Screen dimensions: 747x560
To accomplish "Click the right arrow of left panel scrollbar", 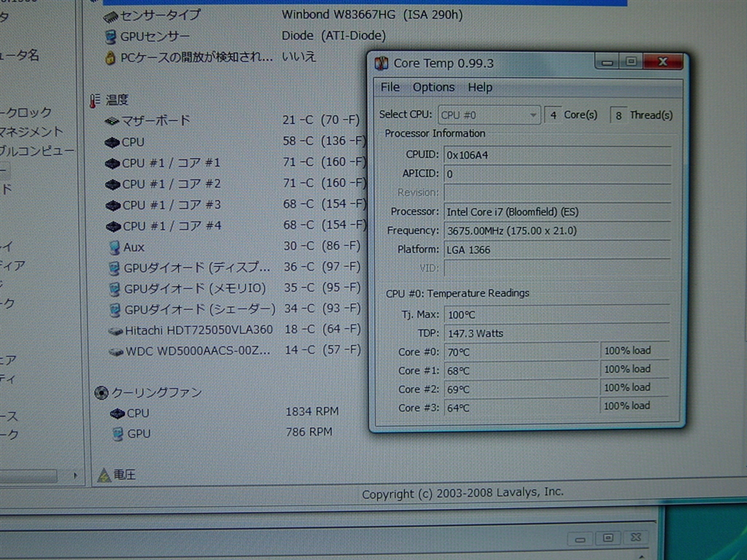I will (75, 475).
